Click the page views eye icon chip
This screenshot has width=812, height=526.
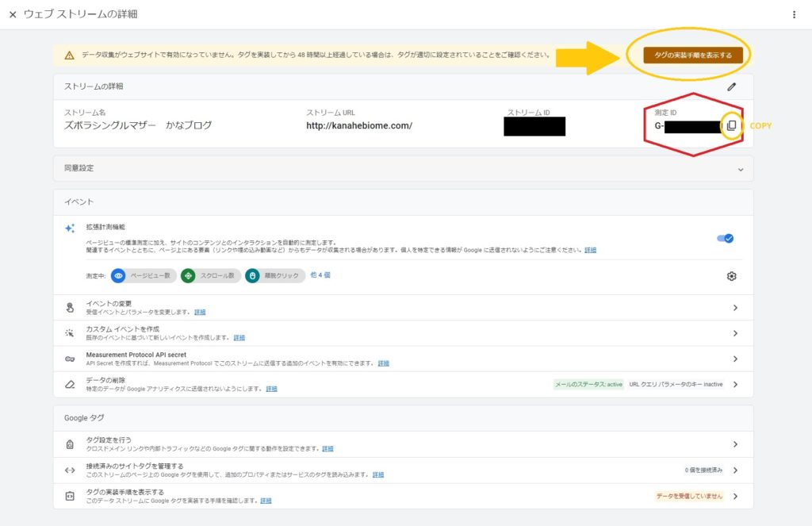point(119,276)
